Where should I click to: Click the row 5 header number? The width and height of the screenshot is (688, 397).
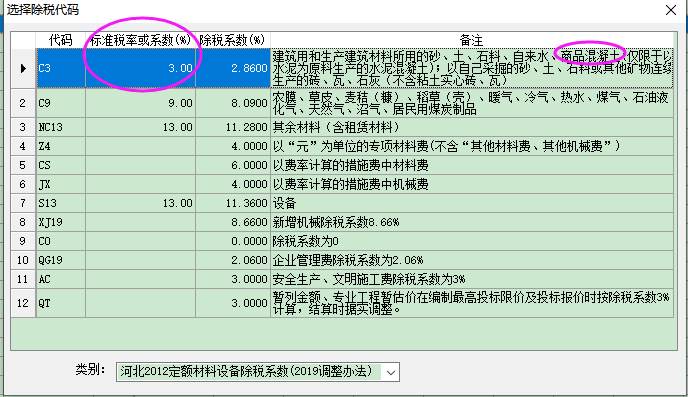tap(23, 165)
